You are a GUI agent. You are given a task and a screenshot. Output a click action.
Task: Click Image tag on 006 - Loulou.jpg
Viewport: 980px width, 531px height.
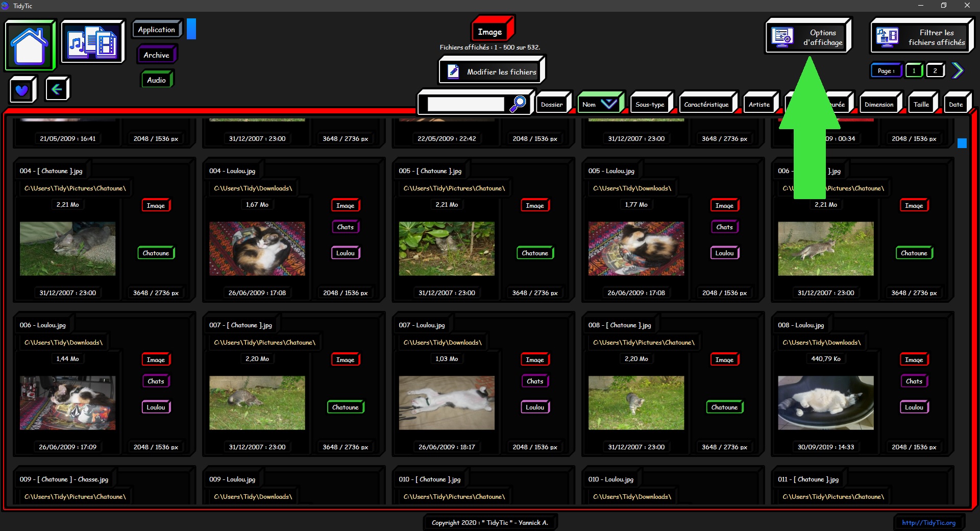156,359
